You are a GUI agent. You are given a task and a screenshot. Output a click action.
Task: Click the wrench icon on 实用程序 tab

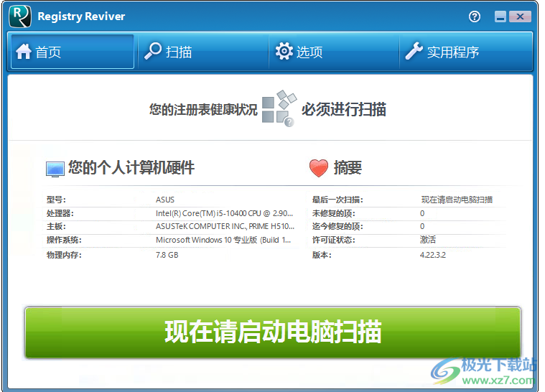click(x=414, y=51)
